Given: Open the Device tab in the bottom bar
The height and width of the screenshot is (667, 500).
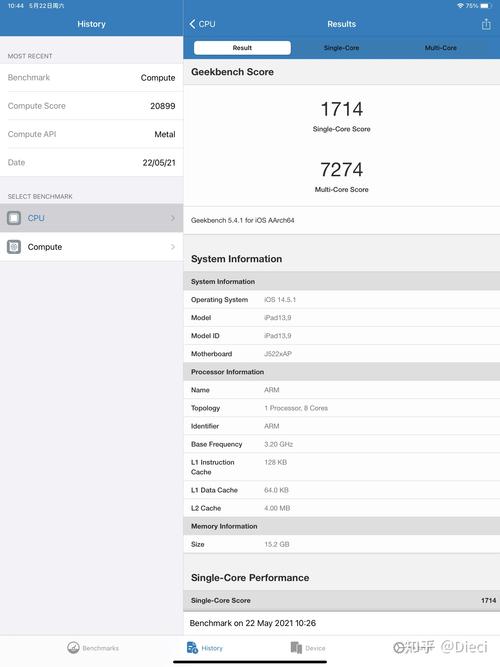Looking at the screenshot, I should tap(308, 648).
